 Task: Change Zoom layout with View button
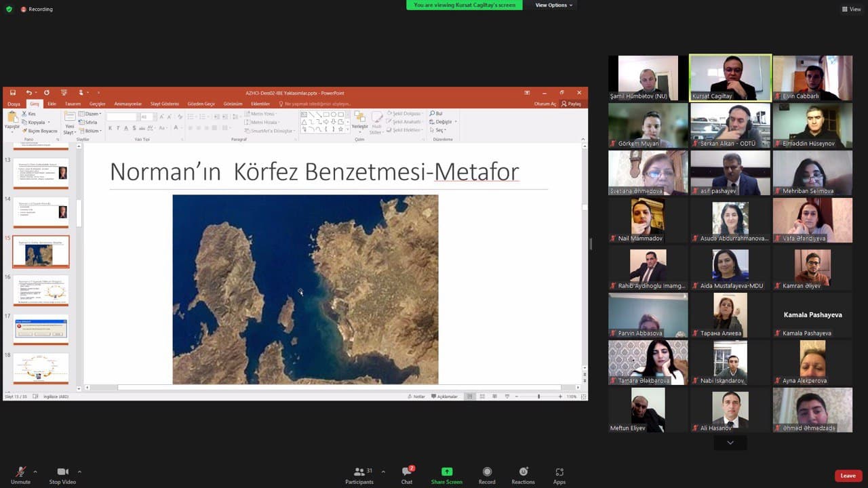pos(852,9)
